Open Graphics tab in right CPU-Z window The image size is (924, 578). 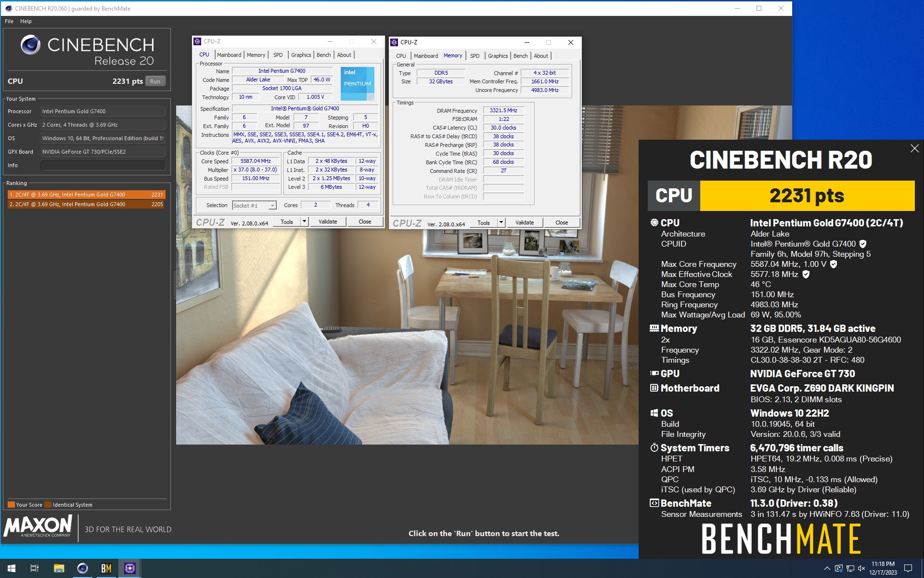pyautogui.click(x=498, y=56)
